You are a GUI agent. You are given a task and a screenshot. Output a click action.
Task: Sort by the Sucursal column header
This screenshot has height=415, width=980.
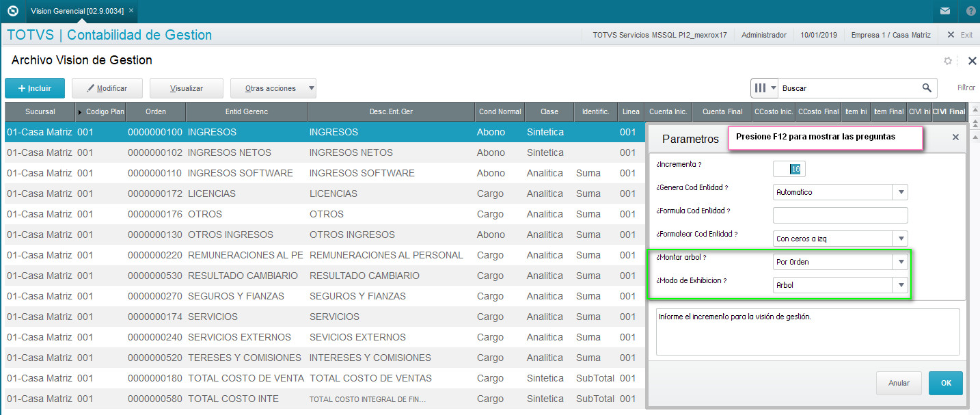[x=40, y=111]
